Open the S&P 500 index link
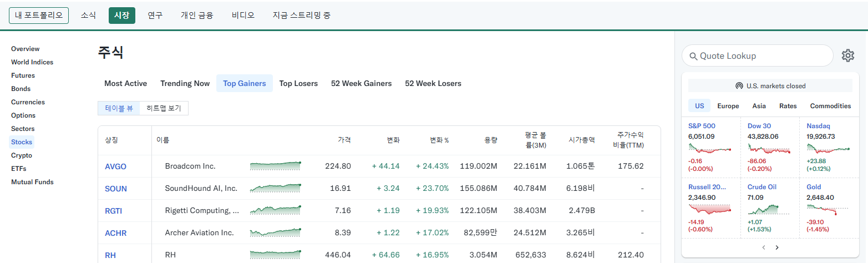The height and width of the screenshot is (263, 868). coord(702,126)
